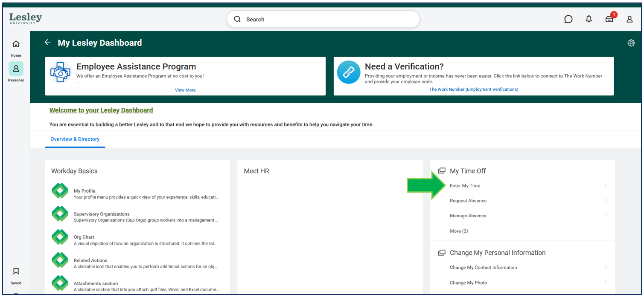Show More (2) time off options
644x297 pixels.
[459, 231]
